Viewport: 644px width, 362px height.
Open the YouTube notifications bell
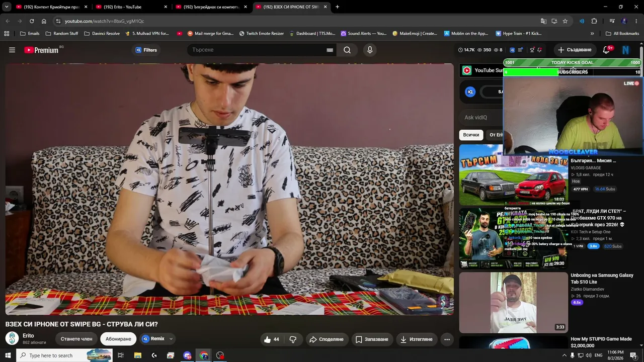pos(606,50)
